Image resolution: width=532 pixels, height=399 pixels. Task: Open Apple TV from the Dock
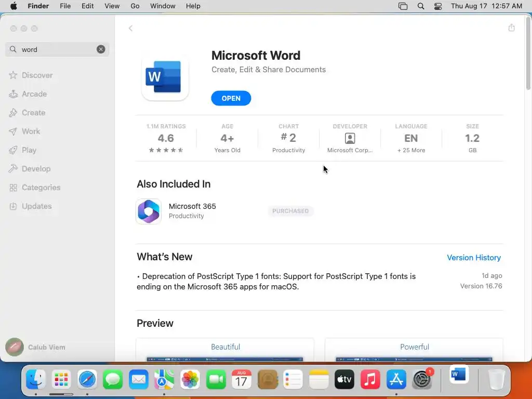tap(344, 379)
